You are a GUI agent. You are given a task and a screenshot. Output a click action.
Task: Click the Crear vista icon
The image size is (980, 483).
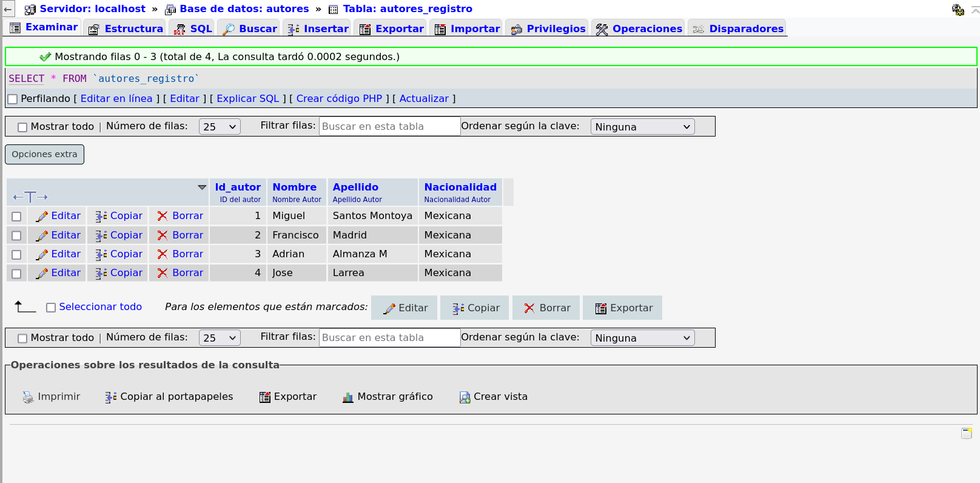(465, 397)
